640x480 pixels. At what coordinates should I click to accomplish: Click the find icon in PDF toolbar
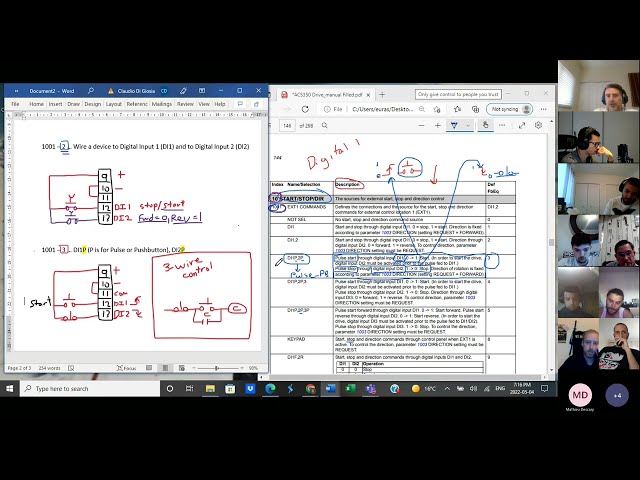pyautogui.click(x=324, y=125)
